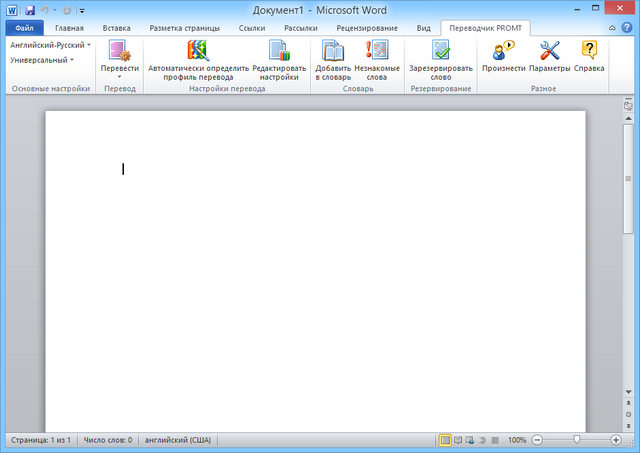Click Автоматически определить профиль перевода icon
Image resolution: width=640 pixels, height=453 pixels.
coord(197,52)
